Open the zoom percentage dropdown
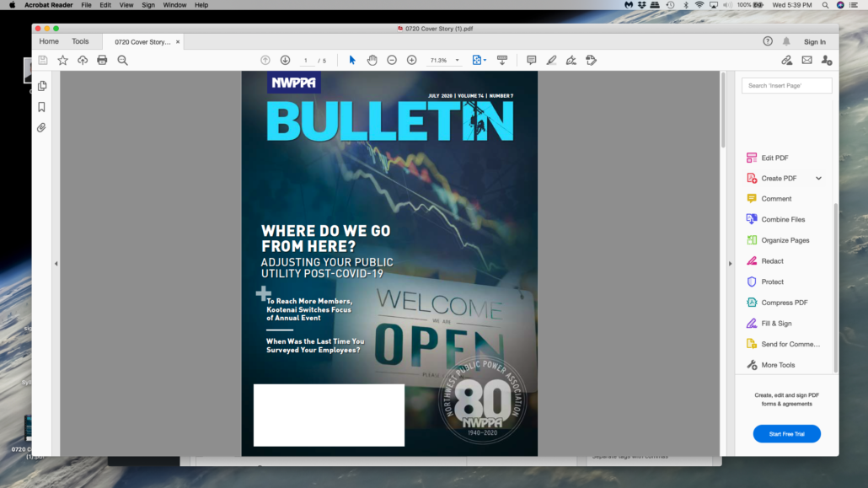The image size is (868, 488). click(457, 60)
